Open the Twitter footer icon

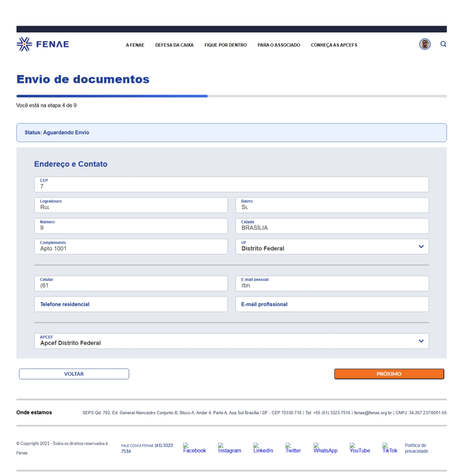tap(293, 448)
